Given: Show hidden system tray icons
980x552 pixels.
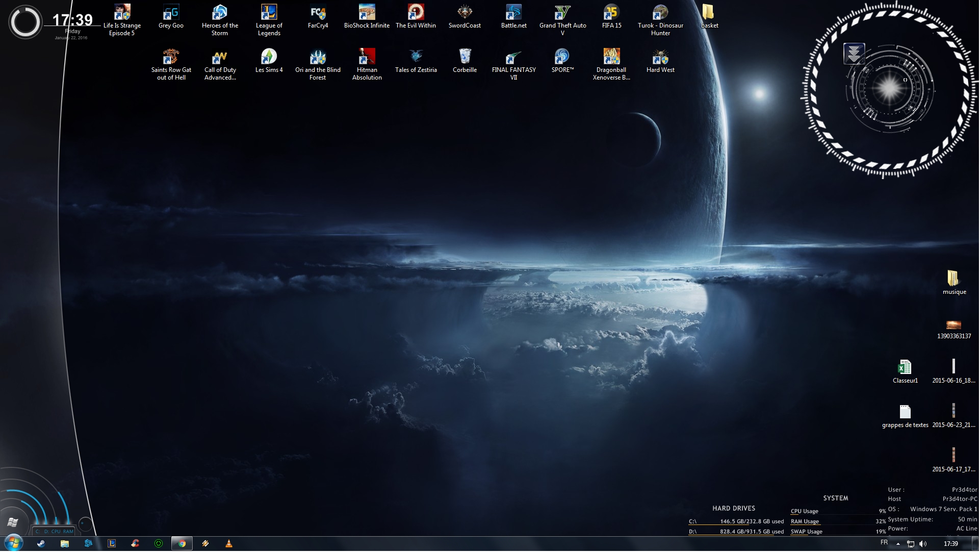Looking at the screenshot, I should pyautogui.click(x=898, y=544).
